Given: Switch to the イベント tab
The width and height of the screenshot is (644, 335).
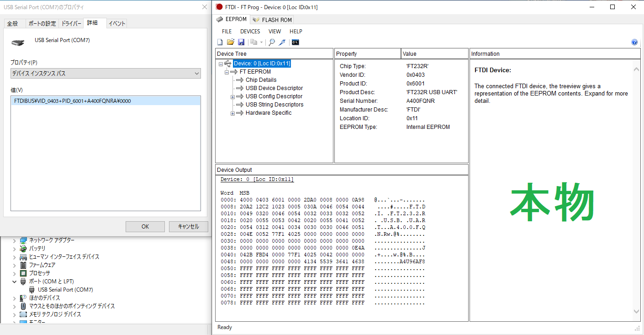Looking at the screenshot, I should pyautogui.click(x=117, y=23).
